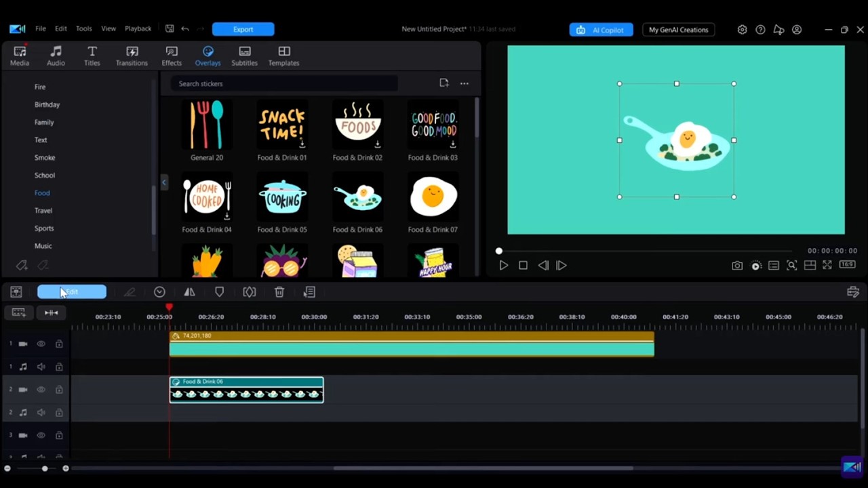The image size is (868, 488).
Task: Open the duration clock tool
Action: point(159,292)
